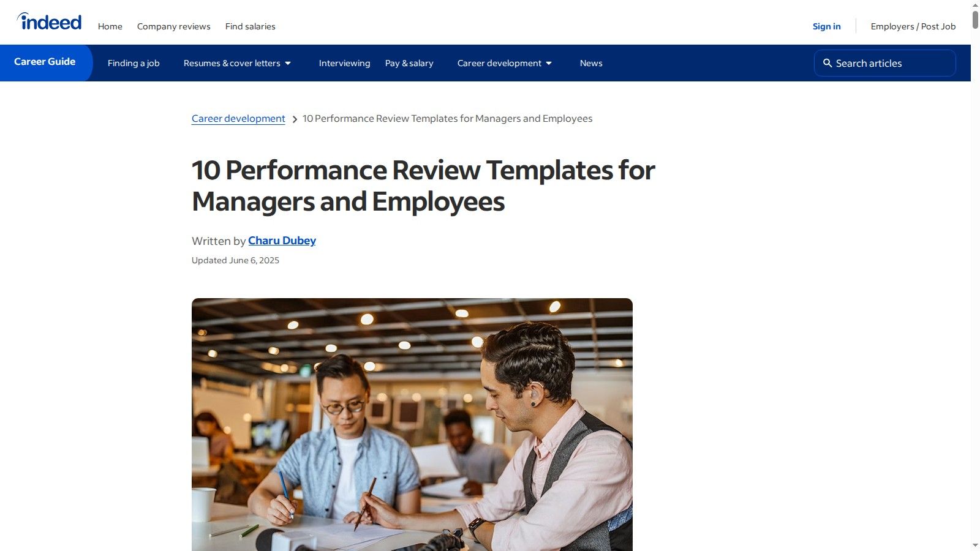Image resolution: width=980 pixels, height=551 pixels.
Task: Click Sign in link
Action: [826, 26]
